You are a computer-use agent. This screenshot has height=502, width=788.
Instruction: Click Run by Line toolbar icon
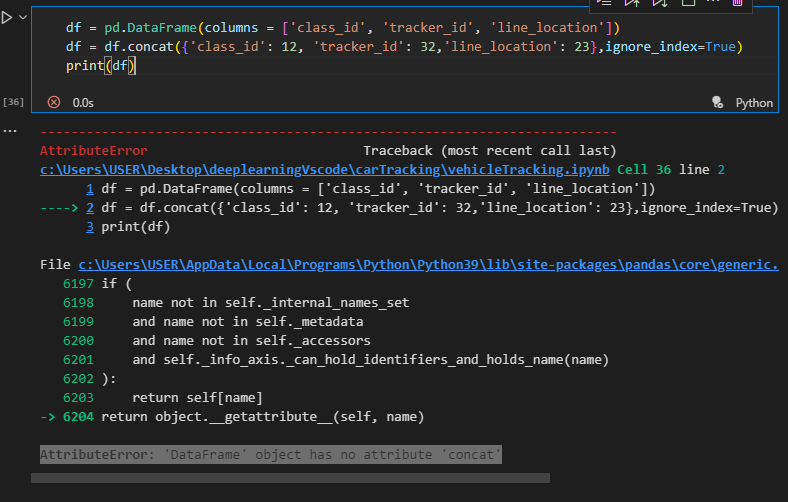[x=604, y=3]
